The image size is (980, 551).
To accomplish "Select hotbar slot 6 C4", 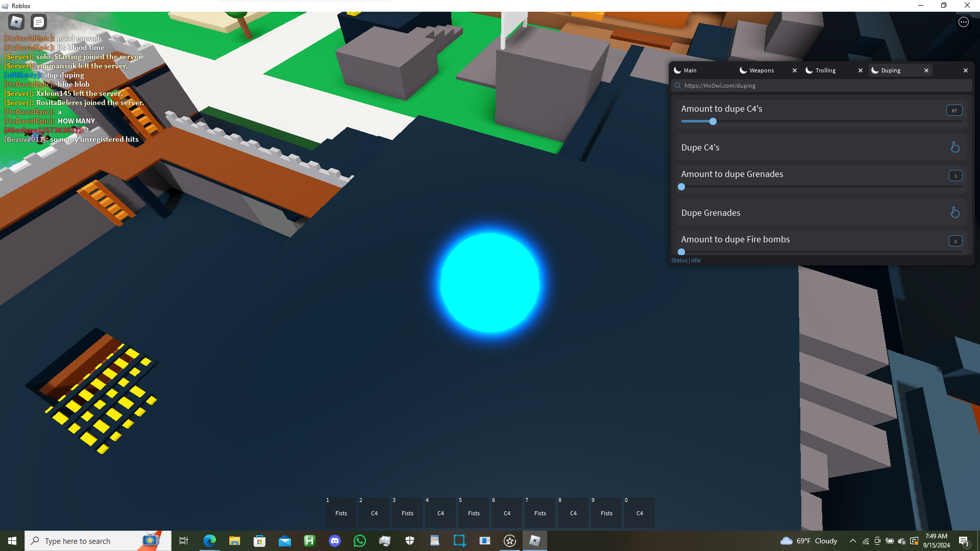I will pos(507,513).
